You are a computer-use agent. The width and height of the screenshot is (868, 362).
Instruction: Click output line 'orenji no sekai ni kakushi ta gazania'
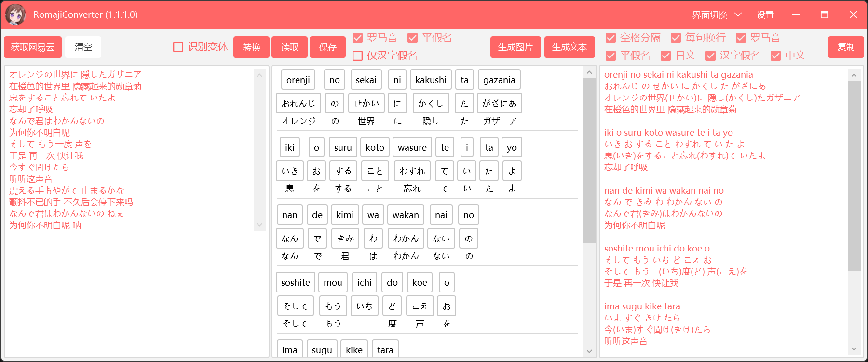678,74
